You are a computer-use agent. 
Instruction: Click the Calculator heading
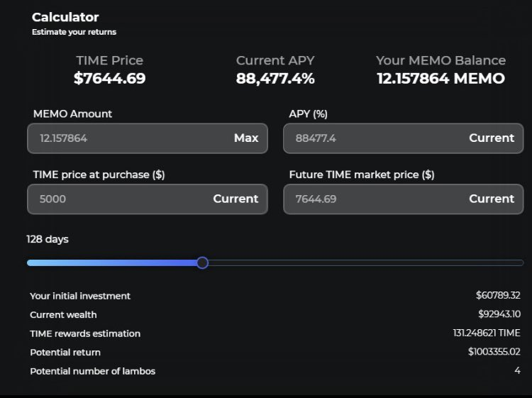coord(65,17)
